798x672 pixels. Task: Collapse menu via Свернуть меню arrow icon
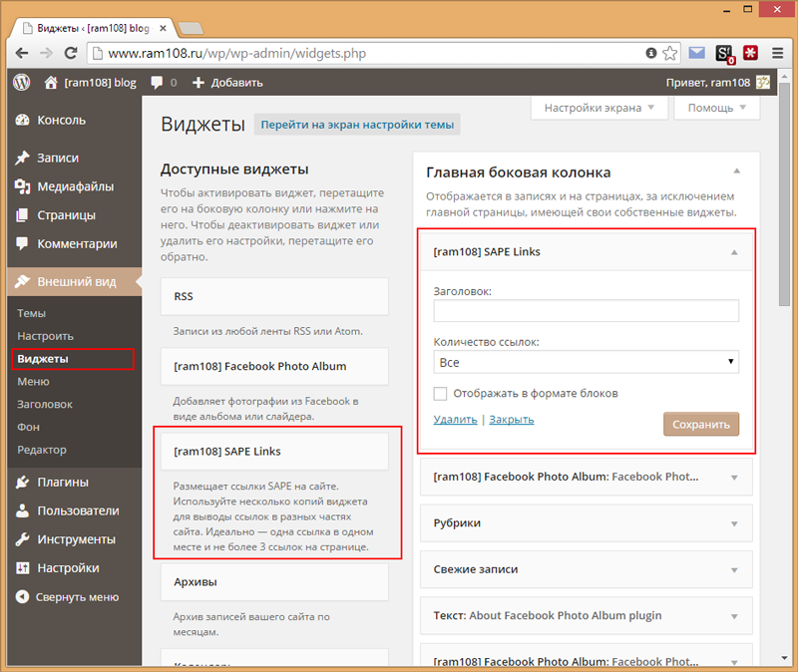[22, 596]
